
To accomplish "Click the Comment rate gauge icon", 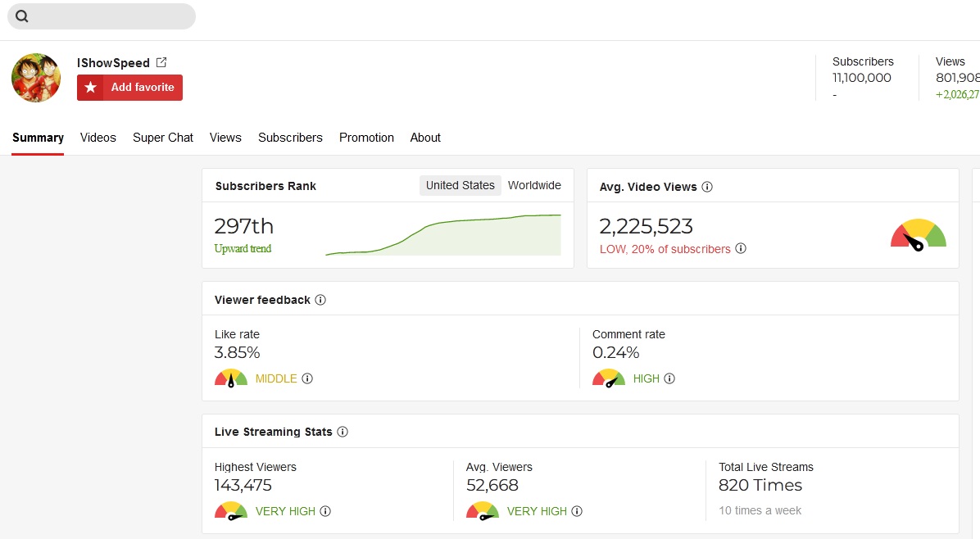I will tap(609, 378).
